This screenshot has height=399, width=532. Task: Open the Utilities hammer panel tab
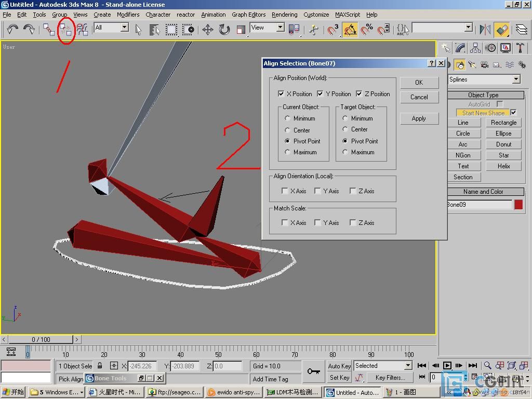[x=520, y=48]
